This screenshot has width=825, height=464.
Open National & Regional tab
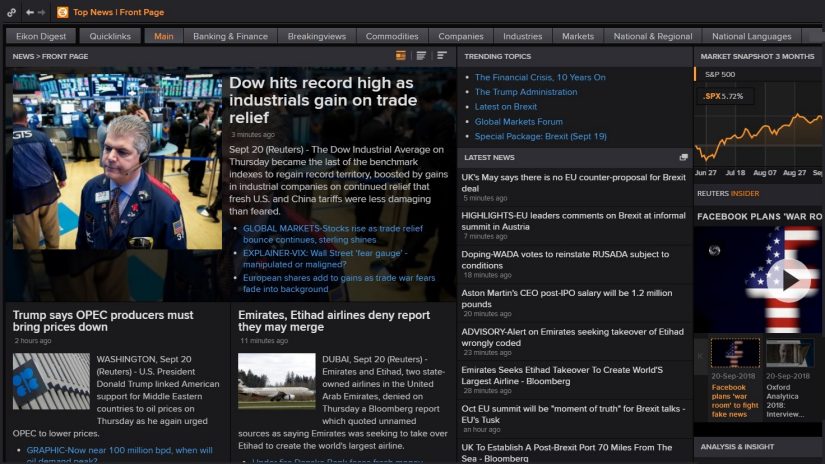coord(653,36)
